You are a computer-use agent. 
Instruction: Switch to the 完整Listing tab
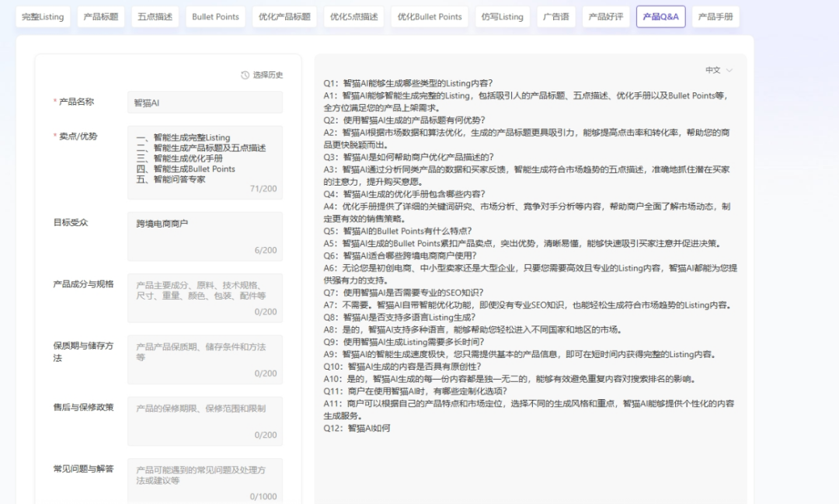43,16
